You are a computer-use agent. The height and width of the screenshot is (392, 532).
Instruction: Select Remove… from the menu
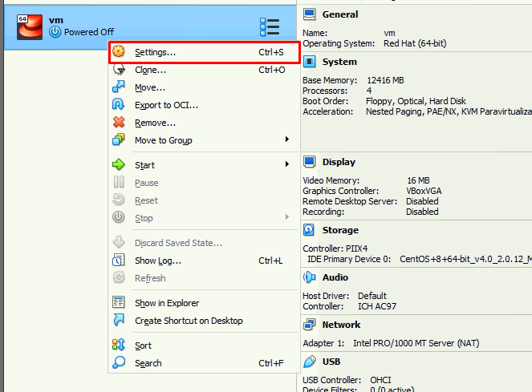click(x=205, y=123)
